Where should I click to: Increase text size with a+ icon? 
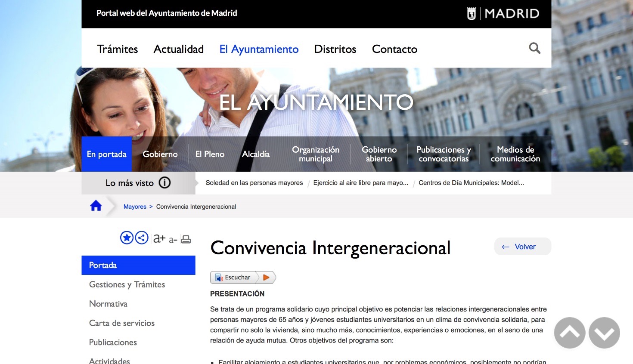pyautogui.click(x=159, y=238)
